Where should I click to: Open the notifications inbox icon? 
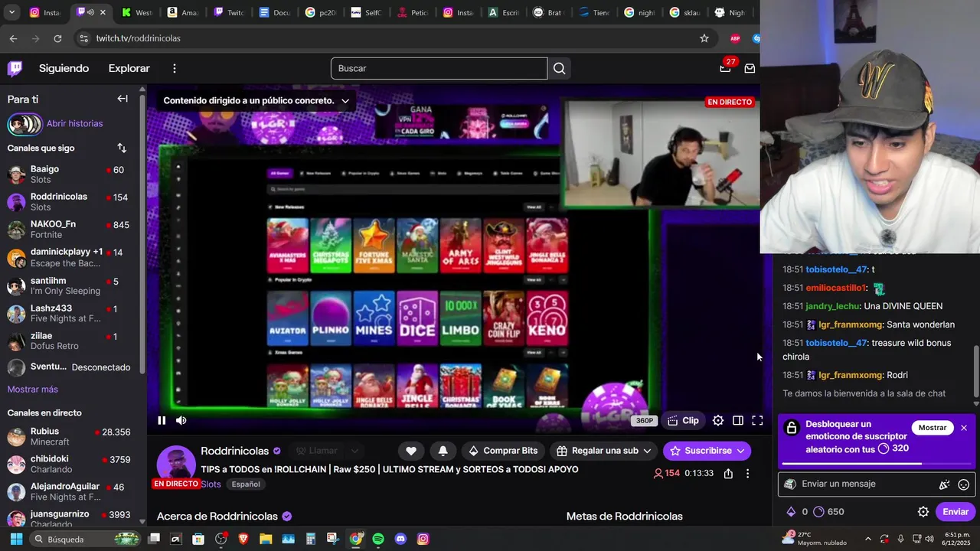point(750,68)
